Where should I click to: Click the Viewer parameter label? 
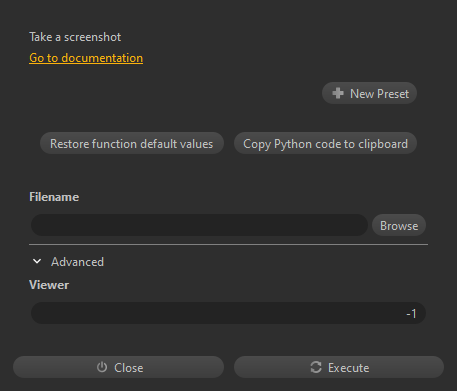click(49, 285)
